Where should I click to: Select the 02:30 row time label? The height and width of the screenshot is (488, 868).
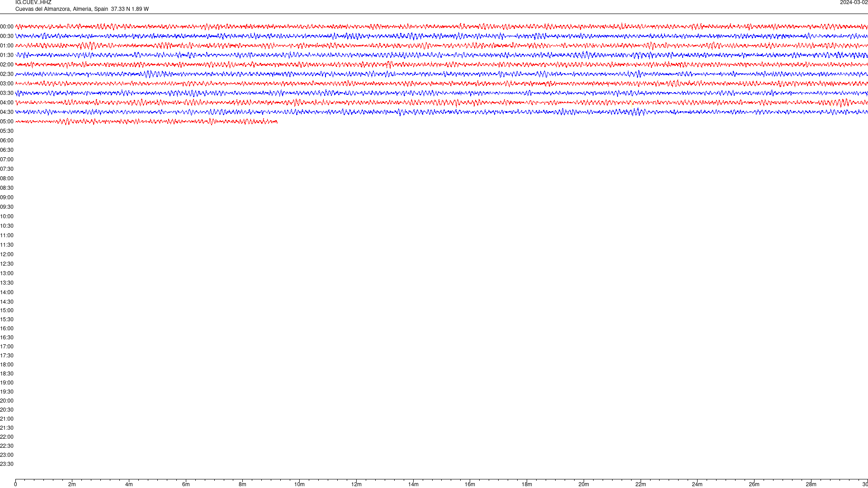tap(7, 74)
